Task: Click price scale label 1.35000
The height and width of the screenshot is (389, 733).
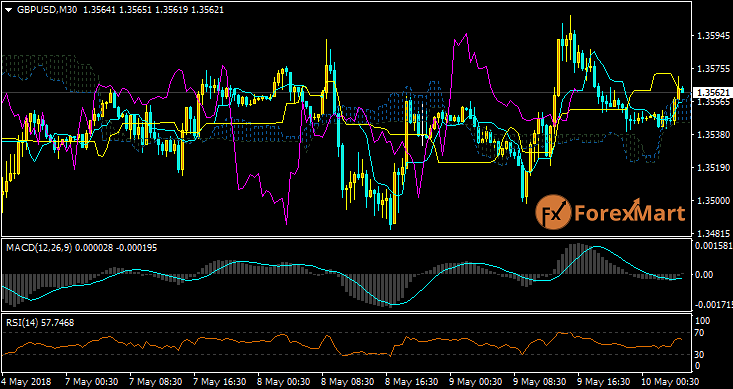Action: (x=713, y=201)
